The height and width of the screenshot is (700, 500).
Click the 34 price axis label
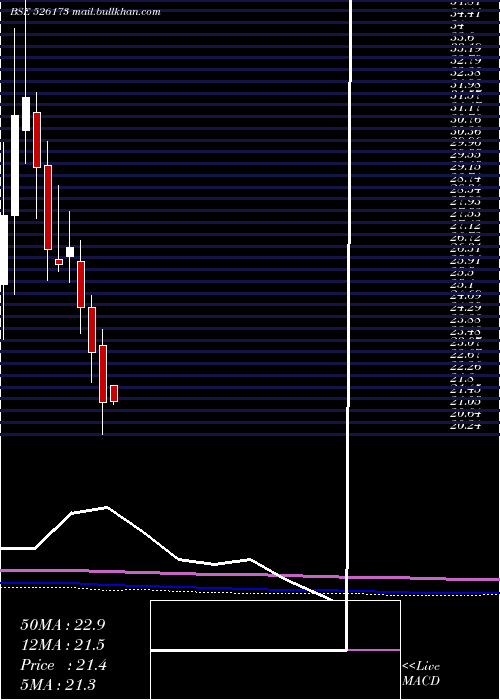[x=457, y=25]
